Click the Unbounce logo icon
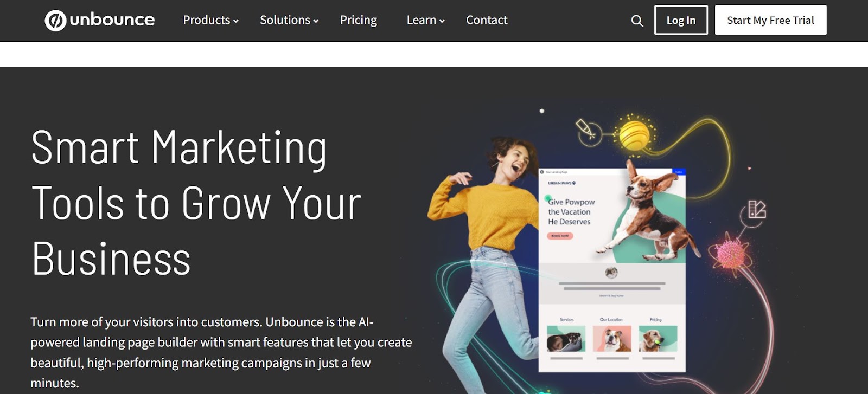 [x=55, y=21]
